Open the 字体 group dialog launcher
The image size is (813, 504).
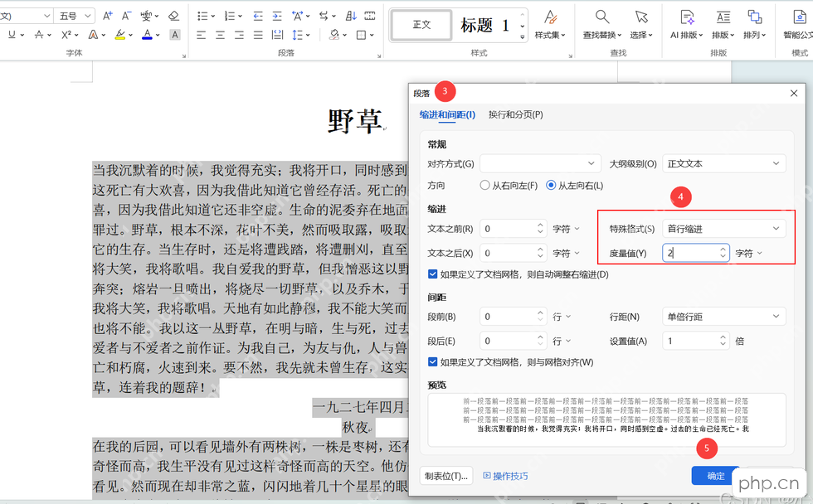pos(184,56)
